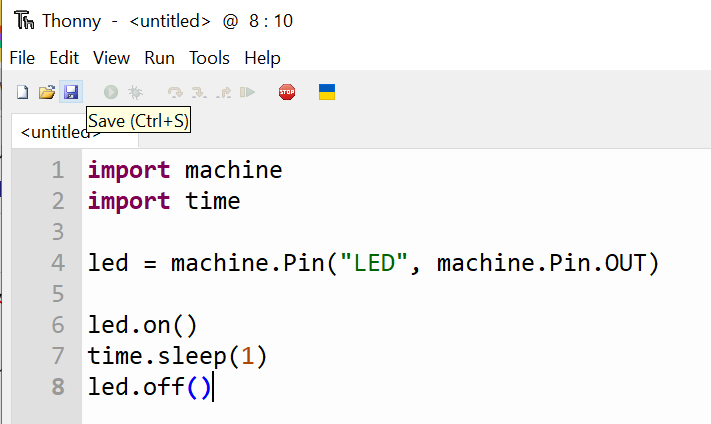Open the Edit menu

(64, 58)
